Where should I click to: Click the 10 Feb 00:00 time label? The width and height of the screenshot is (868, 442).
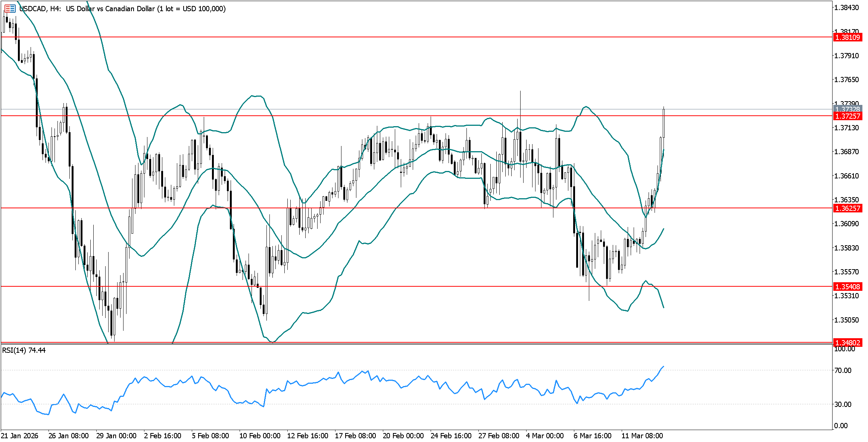click(260, 436)
